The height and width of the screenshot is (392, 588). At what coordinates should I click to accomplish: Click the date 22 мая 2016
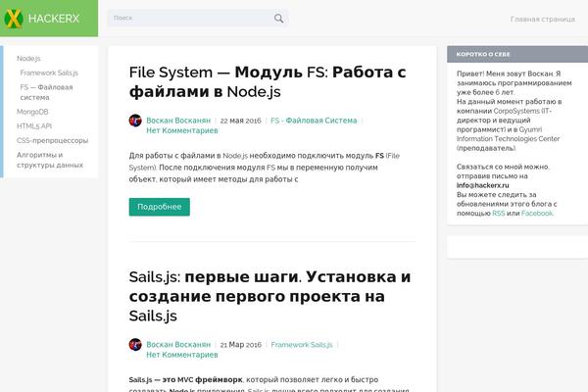[x=240, y=121]
